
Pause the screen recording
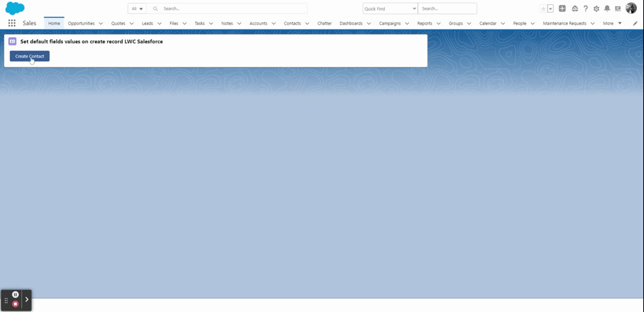tap(15, 295)
